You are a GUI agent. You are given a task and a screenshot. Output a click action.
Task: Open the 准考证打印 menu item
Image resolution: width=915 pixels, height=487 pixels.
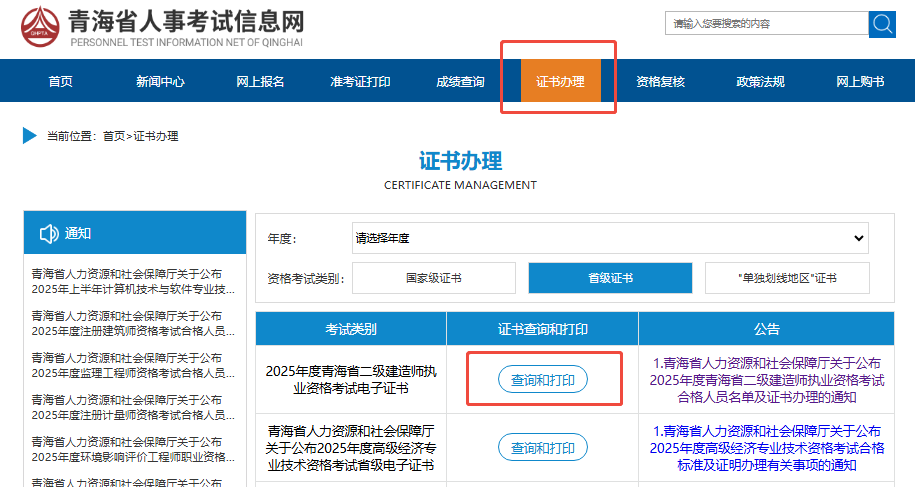[360, 82]
